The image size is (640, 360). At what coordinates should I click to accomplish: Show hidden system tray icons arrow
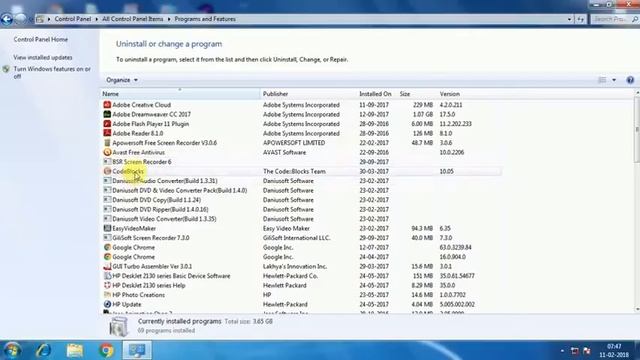562,351
